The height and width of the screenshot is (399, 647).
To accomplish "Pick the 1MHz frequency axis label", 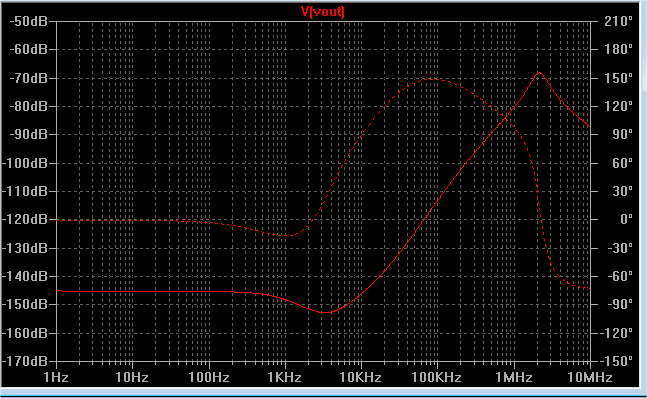I will [514, 377].
